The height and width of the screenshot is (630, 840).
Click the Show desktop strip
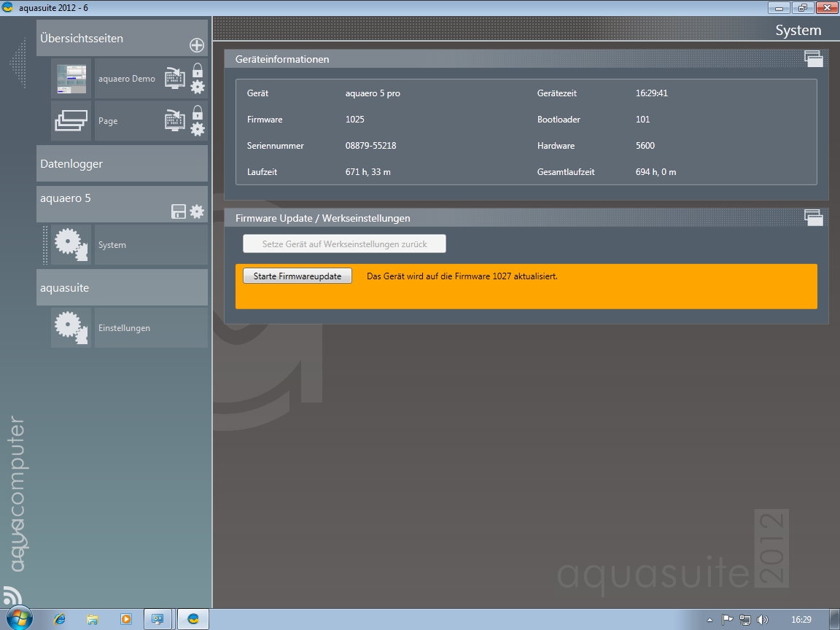[835, 619]
